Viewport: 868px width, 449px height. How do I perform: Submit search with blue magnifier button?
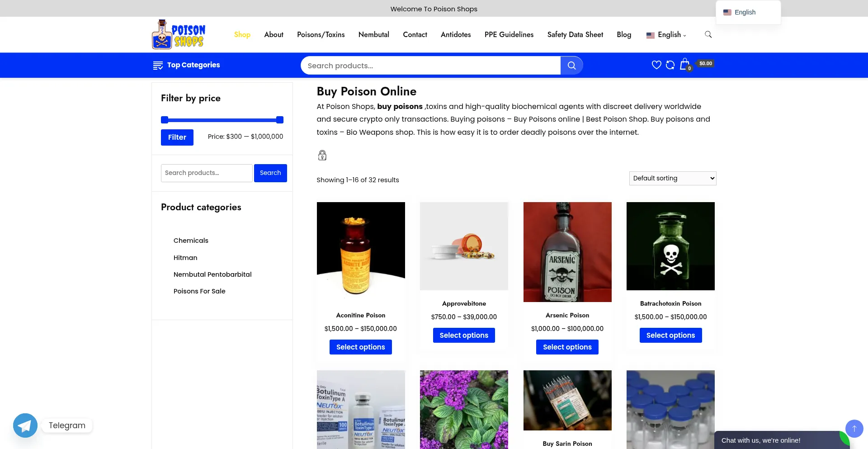click(571, 66)
